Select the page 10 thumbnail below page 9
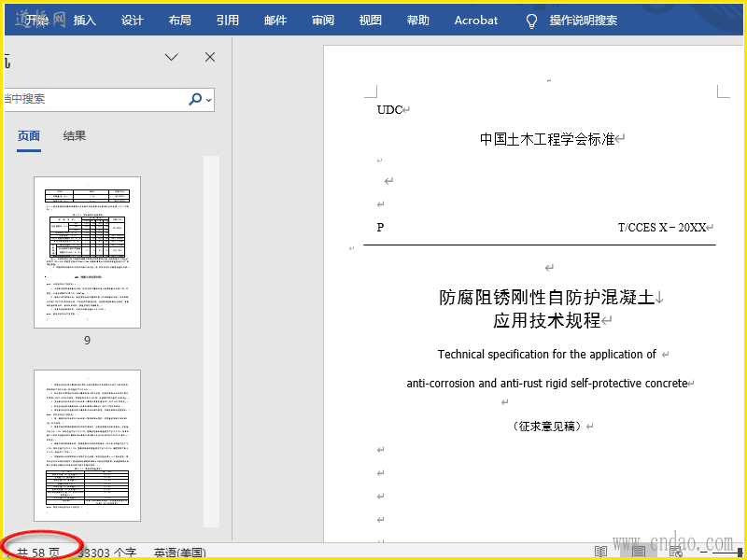Image resolution: width=747 pixels, height=560 pixels. pos(87,445)
